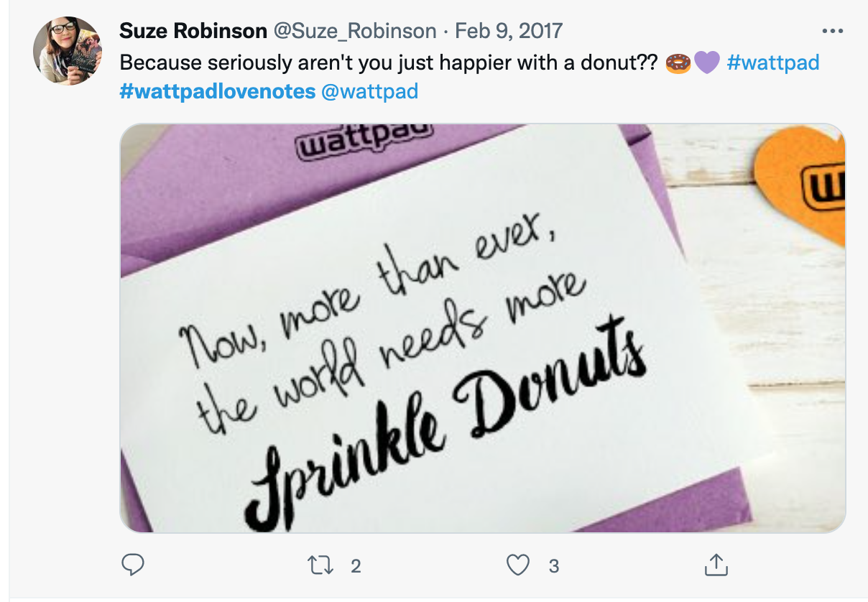
Task: Like the tweet with the heart icon
Action: click(517, 565)
